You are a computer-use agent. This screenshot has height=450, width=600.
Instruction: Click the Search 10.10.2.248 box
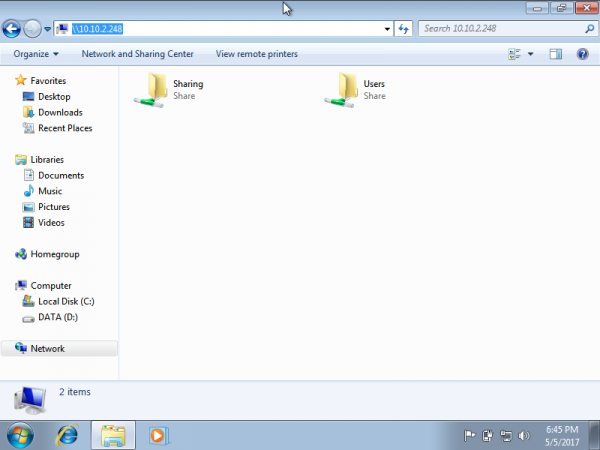507,29
